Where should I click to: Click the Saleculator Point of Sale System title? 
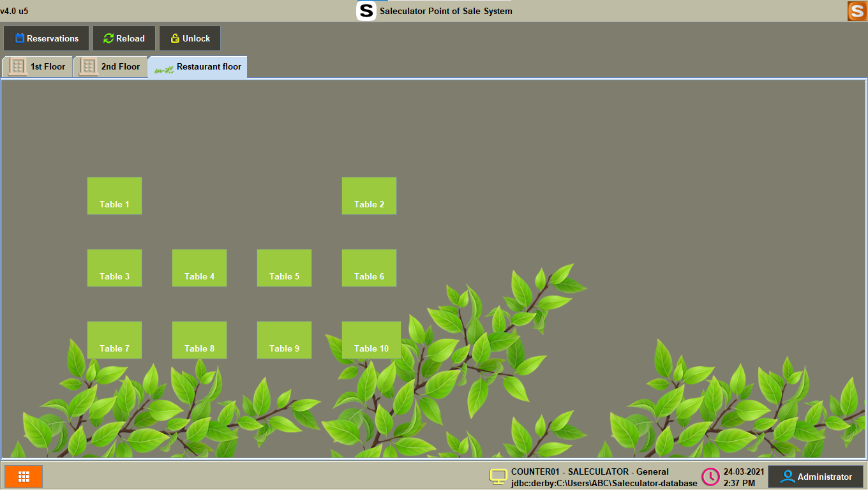point(446,11)
